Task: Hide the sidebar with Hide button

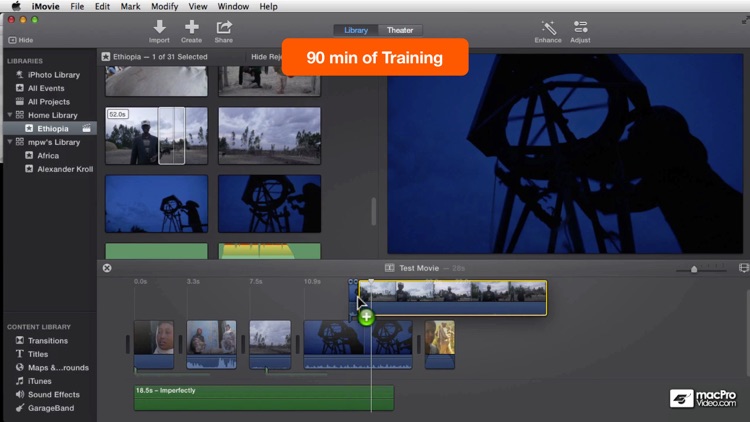Action: click(21, 40)
